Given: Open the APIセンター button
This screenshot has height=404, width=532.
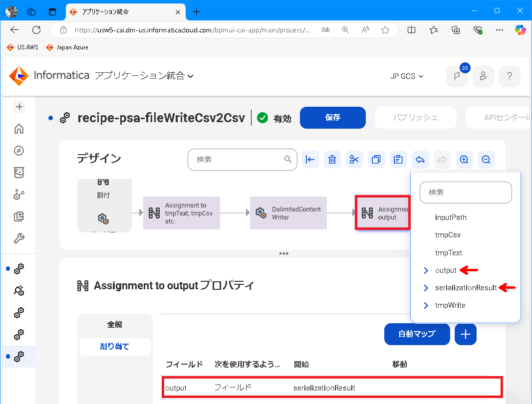Looking at the screenshot, I should tap(499, 118).
